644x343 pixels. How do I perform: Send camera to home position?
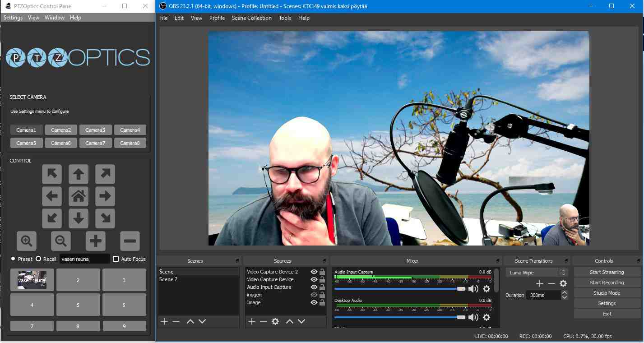79,196
